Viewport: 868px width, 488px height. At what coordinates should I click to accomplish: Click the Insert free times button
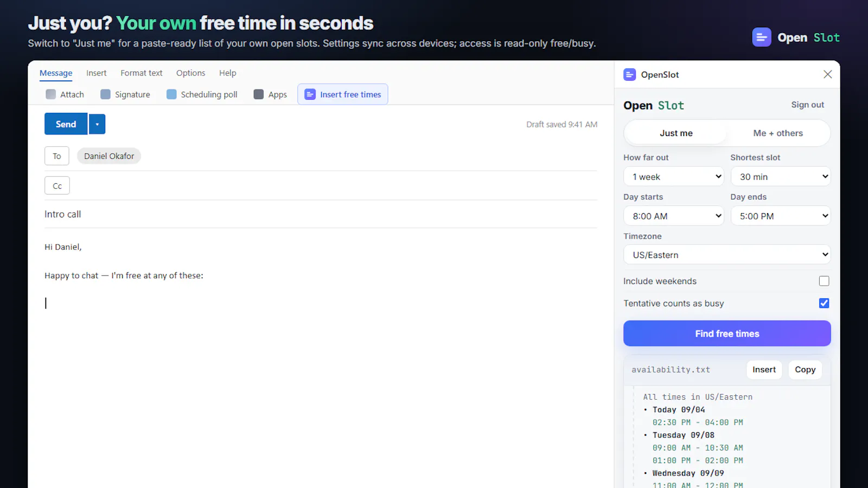(343, 94)
